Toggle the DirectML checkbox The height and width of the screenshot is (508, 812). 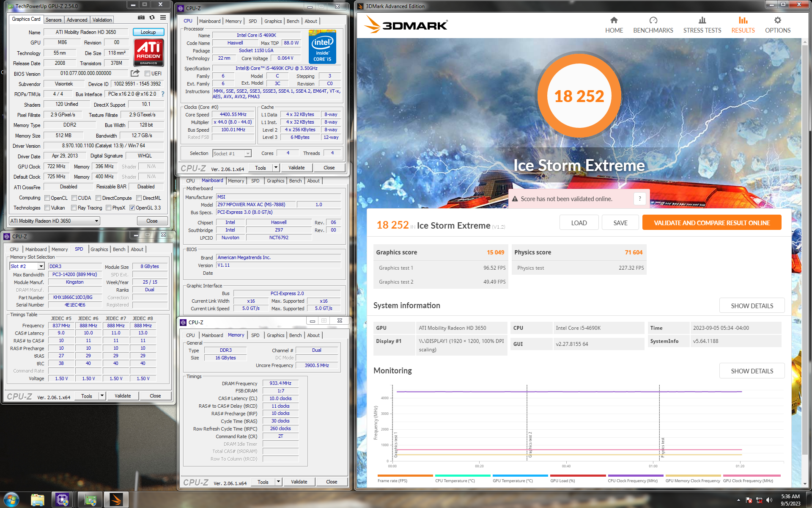point(139,198)
